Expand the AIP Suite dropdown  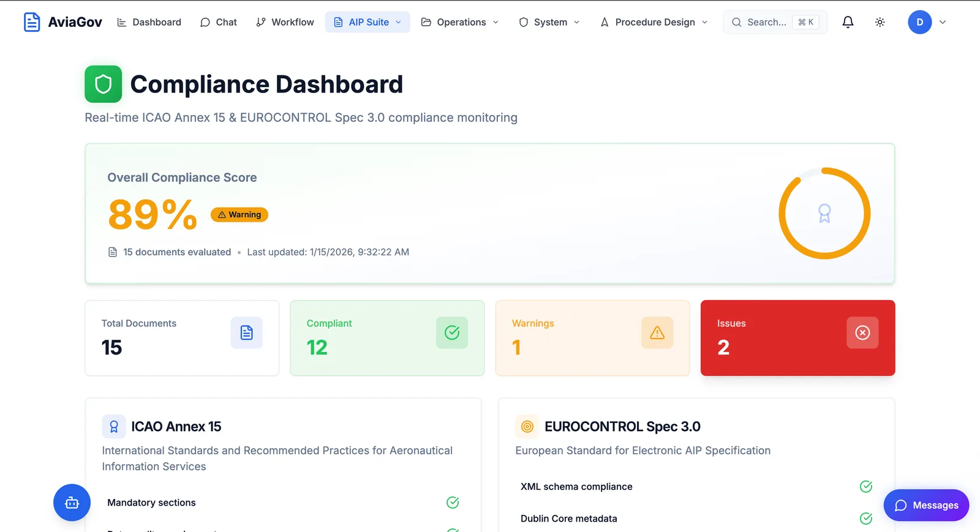pyautogui.click(x=367, y=22)
